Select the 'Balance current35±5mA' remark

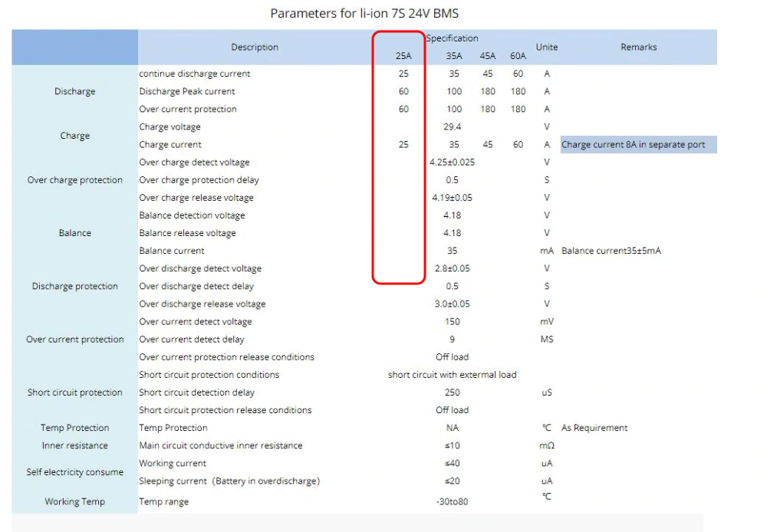click(611, 251)
